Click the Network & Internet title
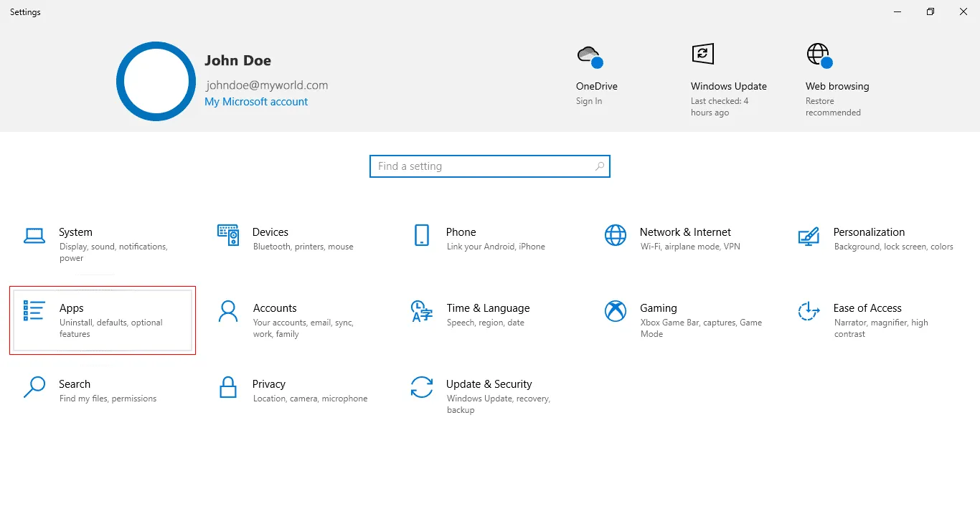The image size is (980, 529). [685, 232]
